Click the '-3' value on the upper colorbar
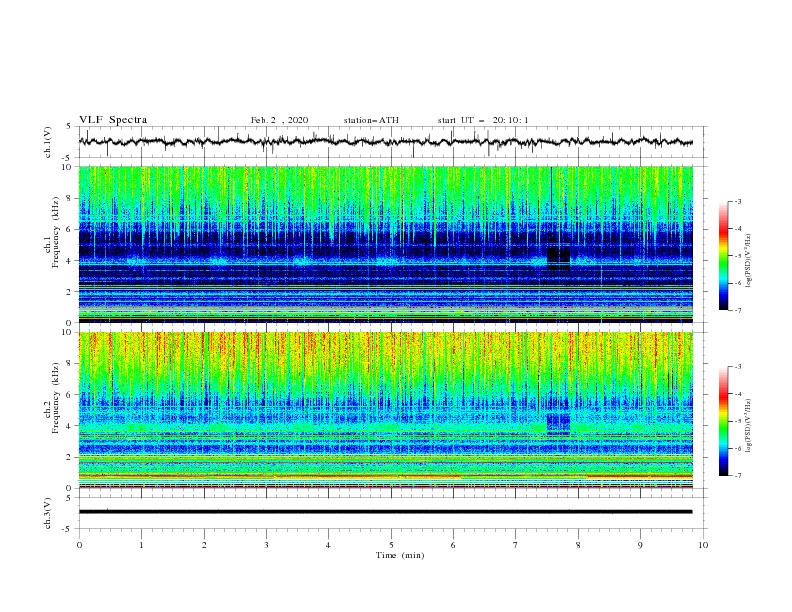Screen dimensions: 792x612 point(737,201)
